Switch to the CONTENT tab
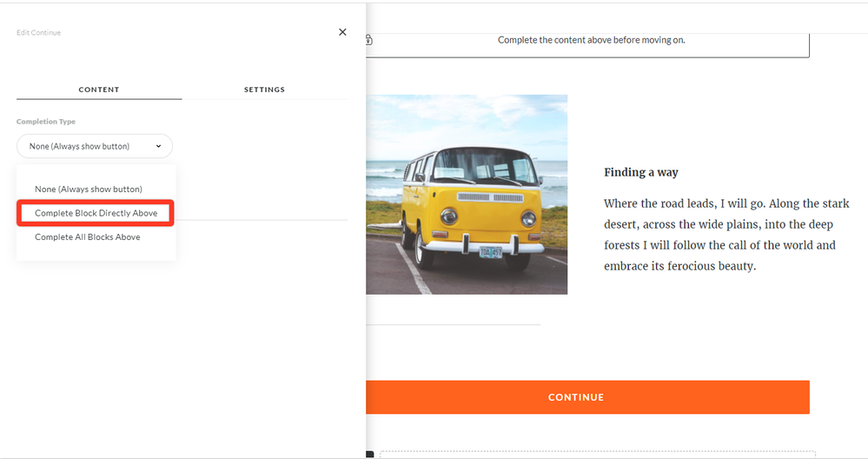The height and width of the screenshot is (459, 868). (x=99, y=90)
